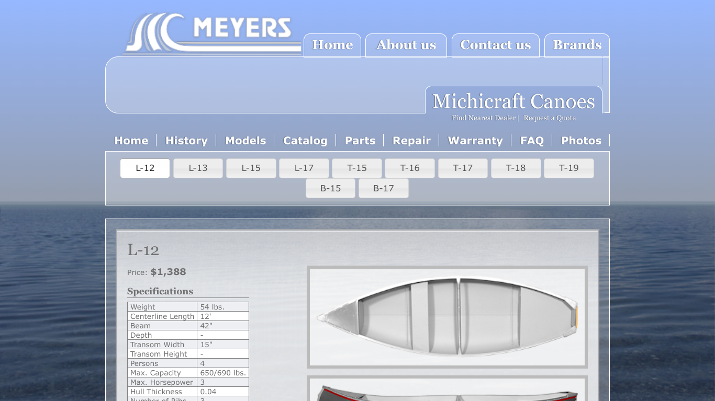The width and height of the screenshot is (715, 401).
Task: Click Weight row value 54 lbs.
Action: pos(212,307)
